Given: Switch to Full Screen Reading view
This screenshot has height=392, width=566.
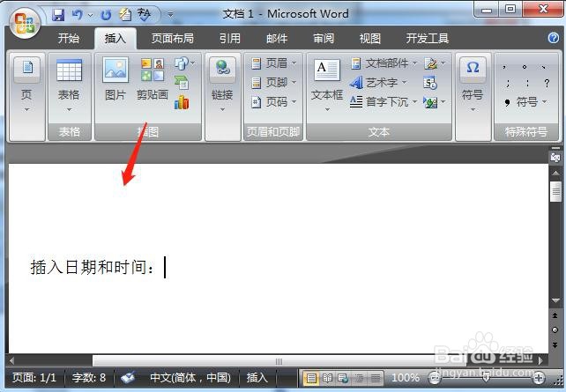Looking at the screenshot, I should click(327, 378).
